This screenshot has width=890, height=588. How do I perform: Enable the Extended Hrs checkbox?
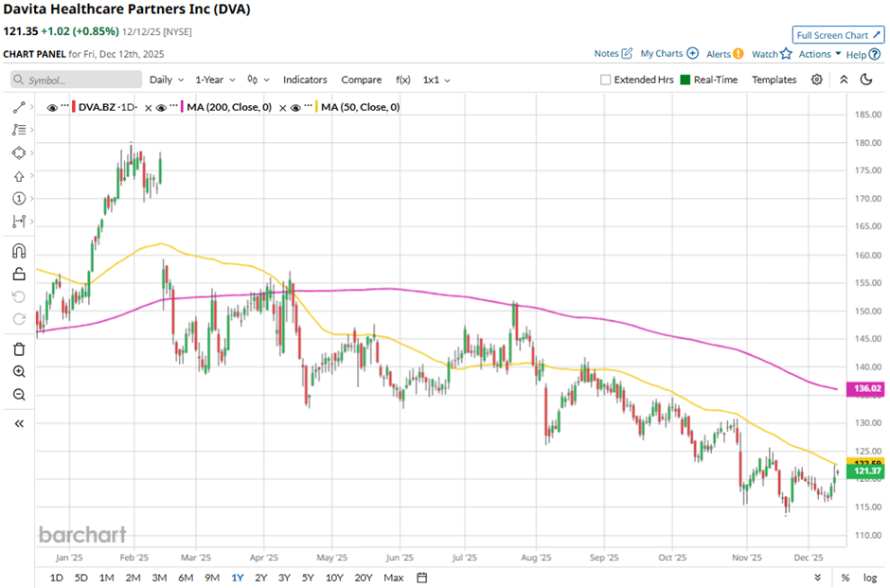(606, 80)
